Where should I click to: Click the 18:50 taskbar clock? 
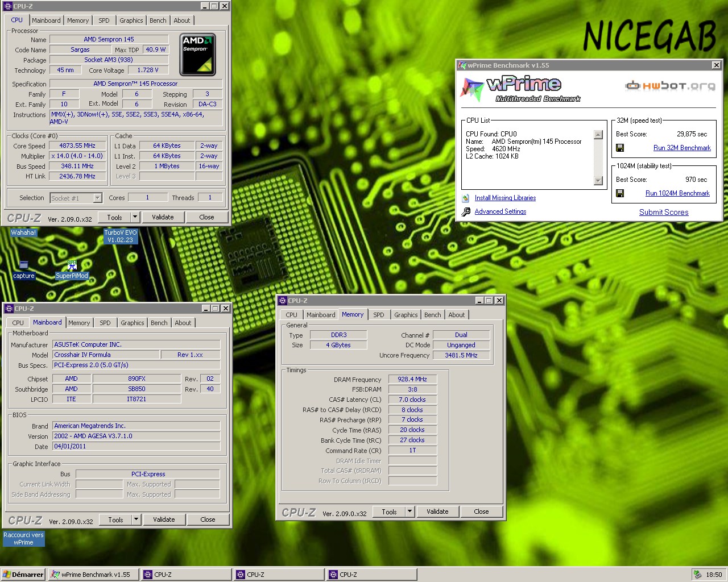[714, 575]
